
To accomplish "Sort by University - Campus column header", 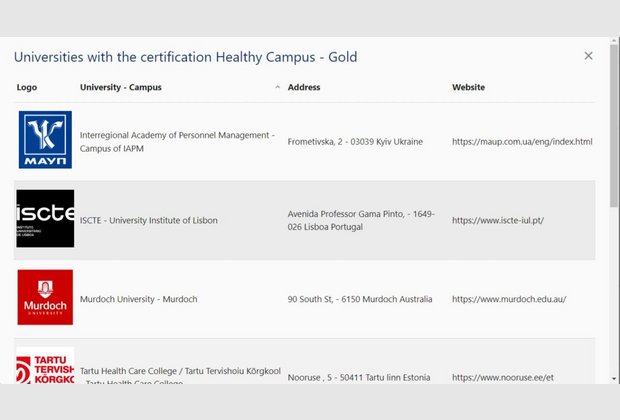I will click(x=120, y=88).
